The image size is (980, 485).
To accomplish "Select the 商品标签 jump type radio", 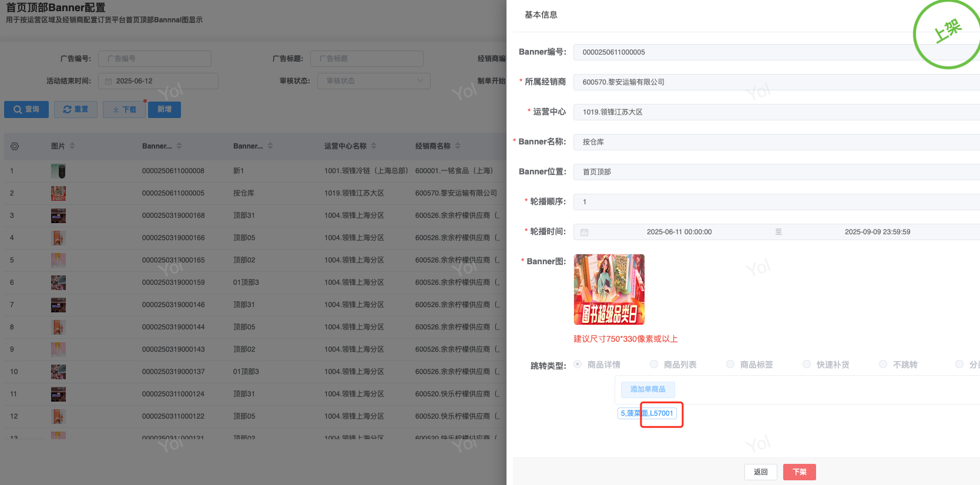I will click(x=730, y=365).
